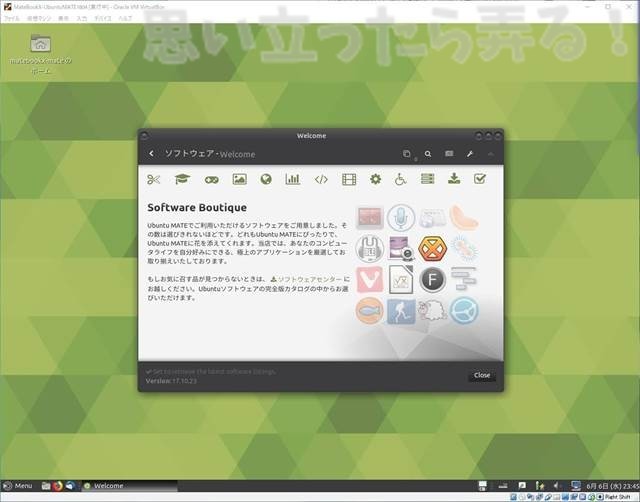Screen dimensions: 640x502
Task: Click the network monitor icon in the tray
Action: point(576,485)
